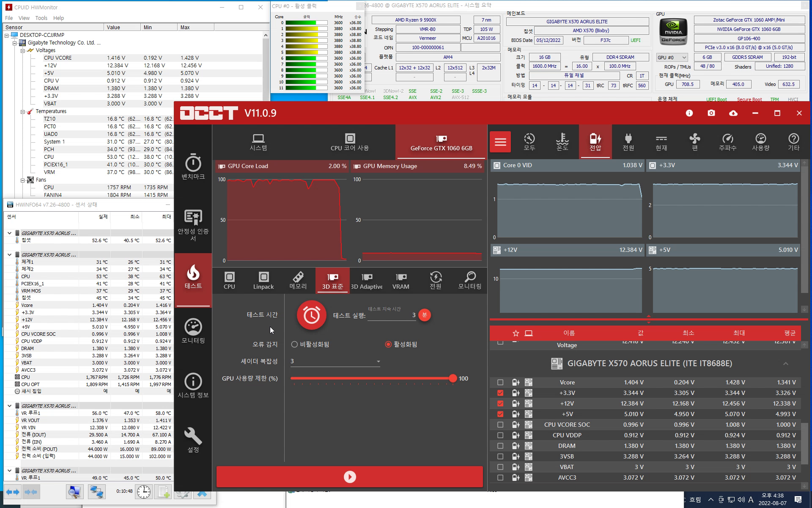Open the GPU #0 selector dropdown

tap(672, 57)
